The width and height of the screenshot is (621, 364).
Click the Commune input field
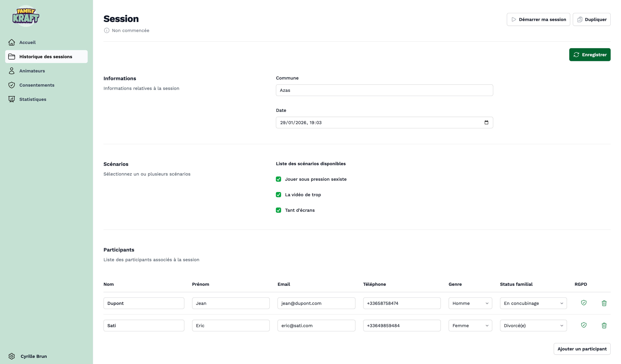[384, 90]
